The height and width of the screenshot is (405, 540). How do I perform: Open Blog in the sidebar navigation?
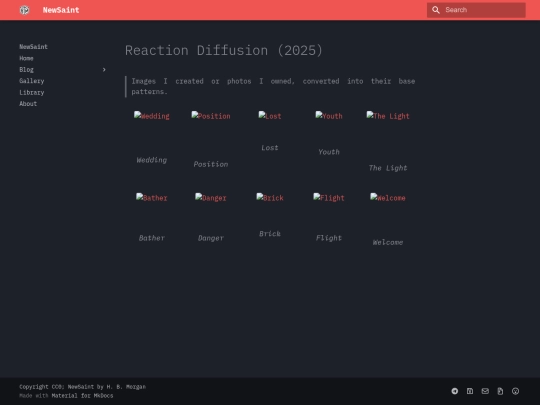(x=27, y=70)
